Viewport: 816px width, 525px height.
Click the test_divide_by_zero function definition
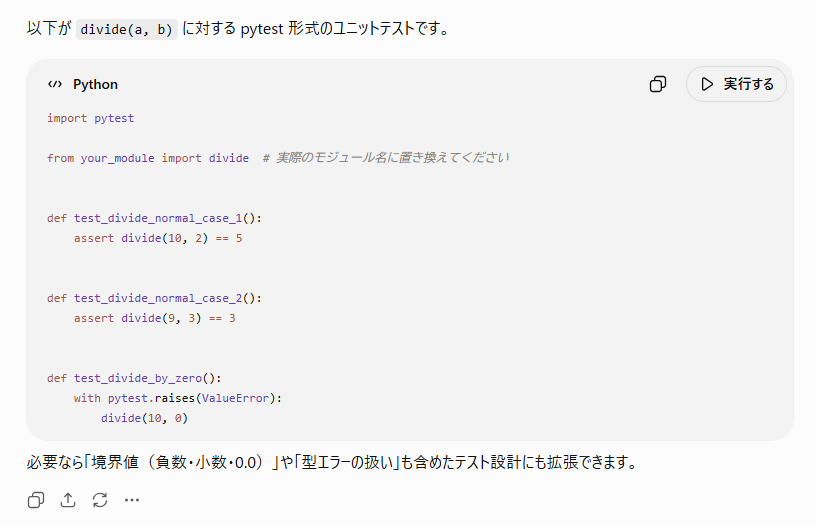pos(134,378)
